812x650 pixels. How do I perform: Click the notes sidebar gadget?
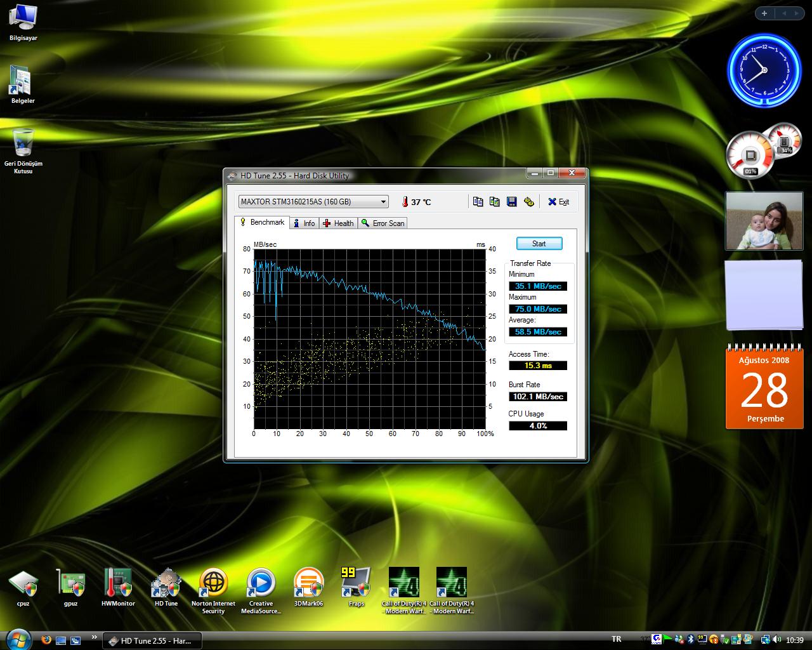pos(764,295)
